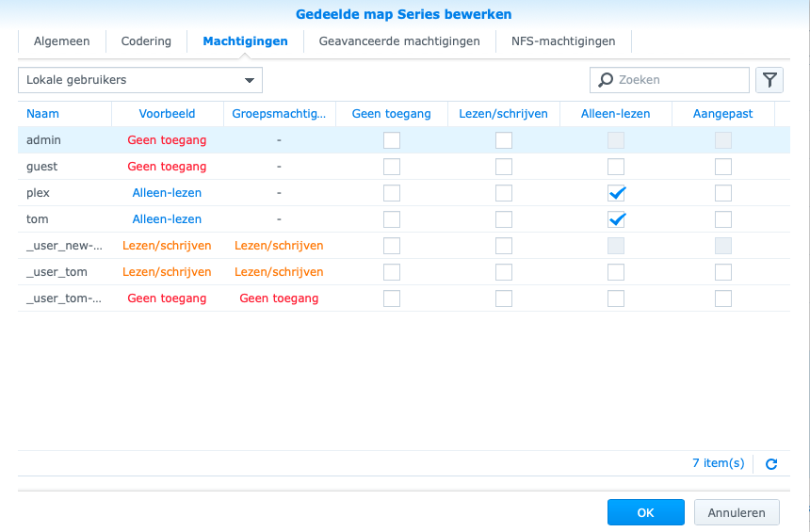Open the NFS-machtigingen tab

coord(563,41)
